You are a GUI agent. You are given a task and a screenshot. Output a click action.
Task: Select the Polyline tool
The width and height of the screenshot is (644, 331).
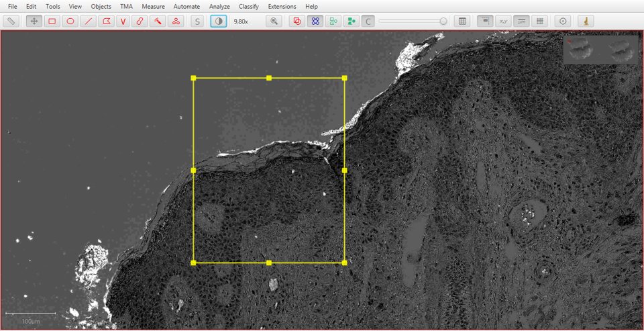tap(123, 21)
